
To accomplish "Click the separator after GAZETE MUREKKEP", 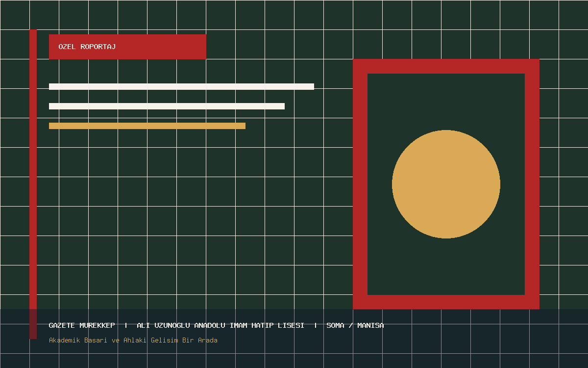I will pos(126,325).
